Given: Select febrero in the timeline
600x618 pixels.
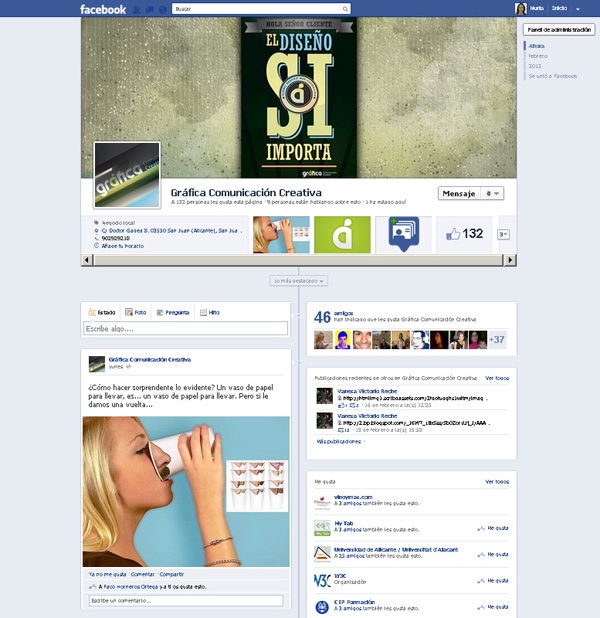Looking at the screenshot, I should click(x=538, y=56).
